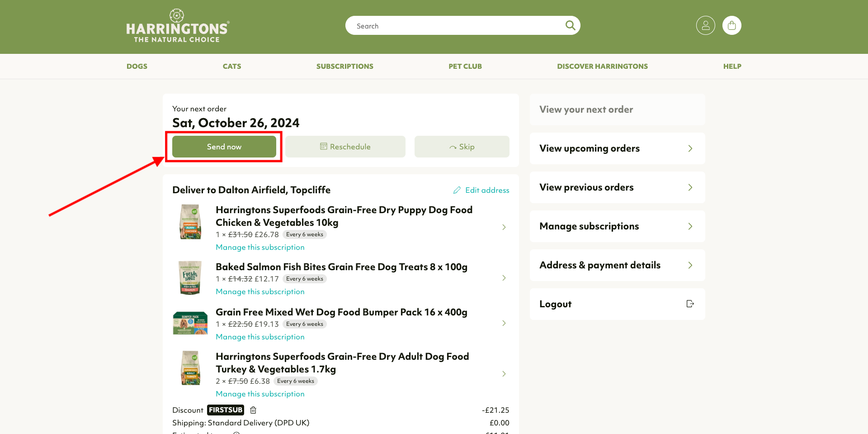Image resolution: width=868 pixels, height=434 pixels.
Task: Open Baked Salmon Fish Bites product title
Action: pos(341,267)
